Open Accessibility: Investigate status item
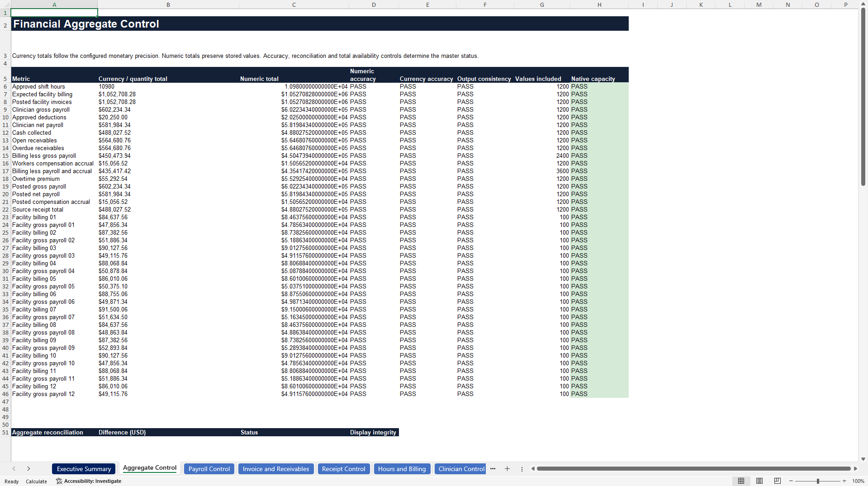 (89, 481)
